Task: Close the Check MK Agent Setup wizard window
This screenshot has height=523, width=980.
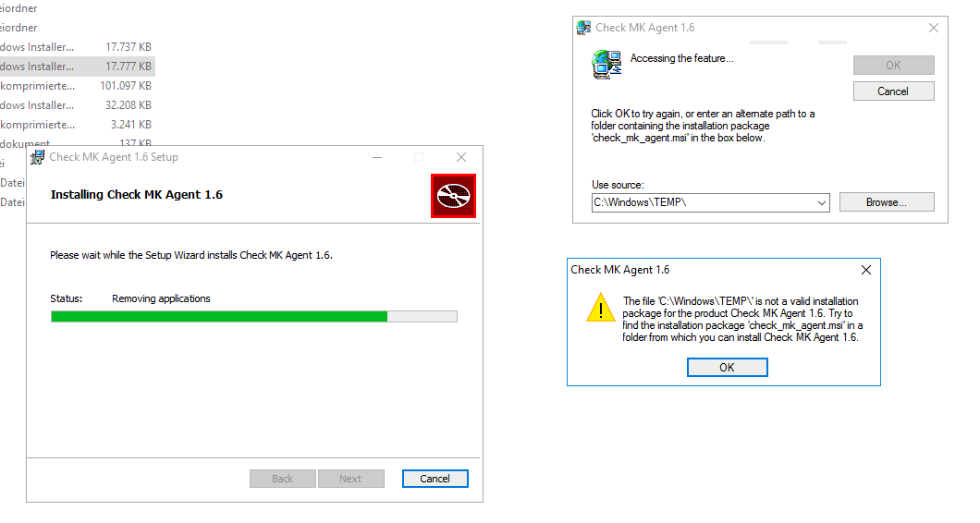Action: click(460, 157)
